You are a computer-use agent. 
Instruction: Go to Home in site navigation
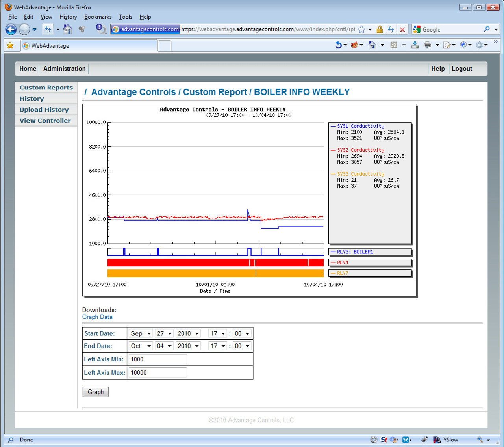(x=28, y=69)
